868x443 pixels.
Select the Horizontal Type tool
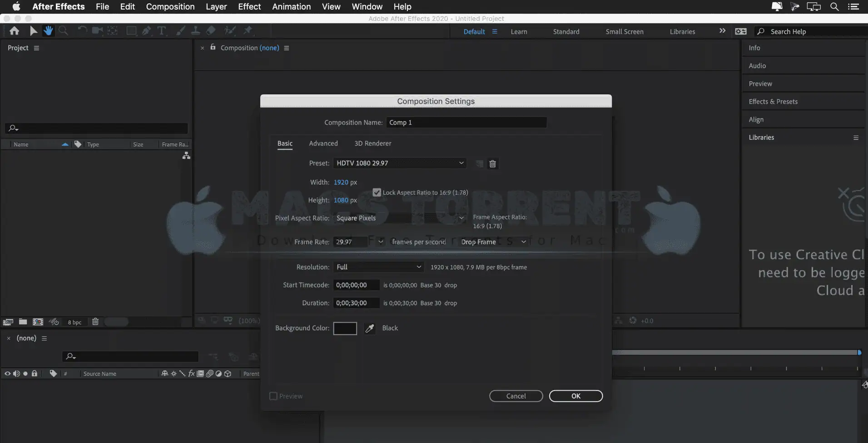(161, 30)
